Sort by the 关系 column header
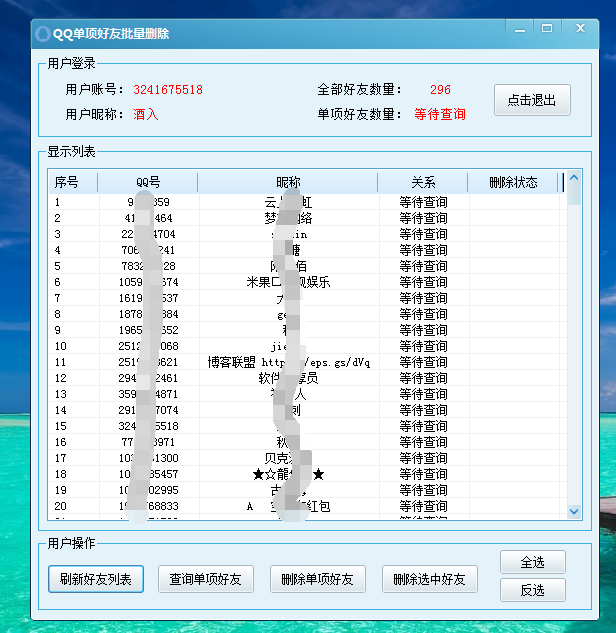This screenshot has height=633, width=616. tap(423, 182)
